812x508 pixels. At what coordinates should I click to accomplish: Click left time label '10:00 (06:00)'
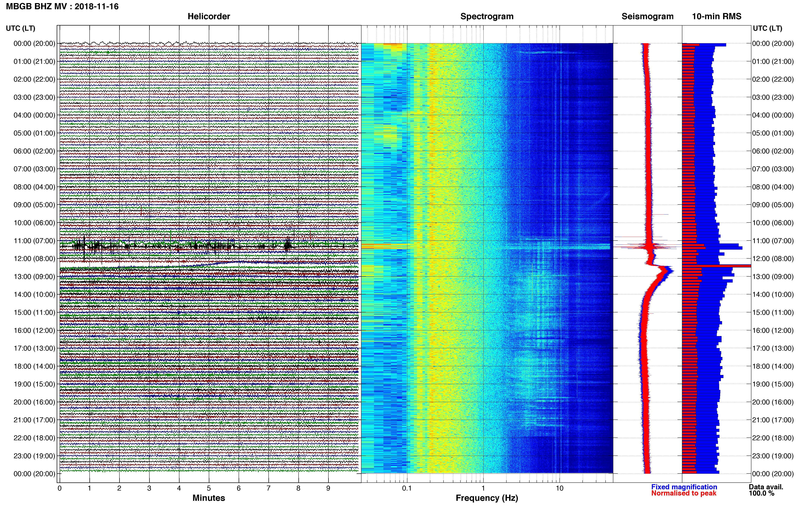(34, 223)
